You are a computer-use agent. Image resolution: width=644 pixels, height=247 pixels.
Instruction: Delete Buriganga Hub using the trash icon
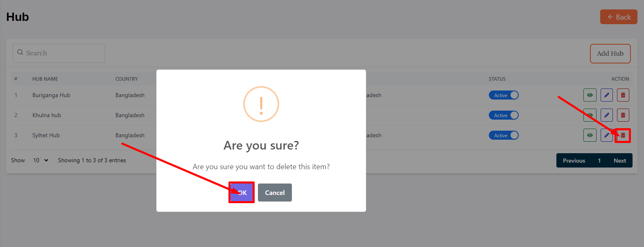623,95
